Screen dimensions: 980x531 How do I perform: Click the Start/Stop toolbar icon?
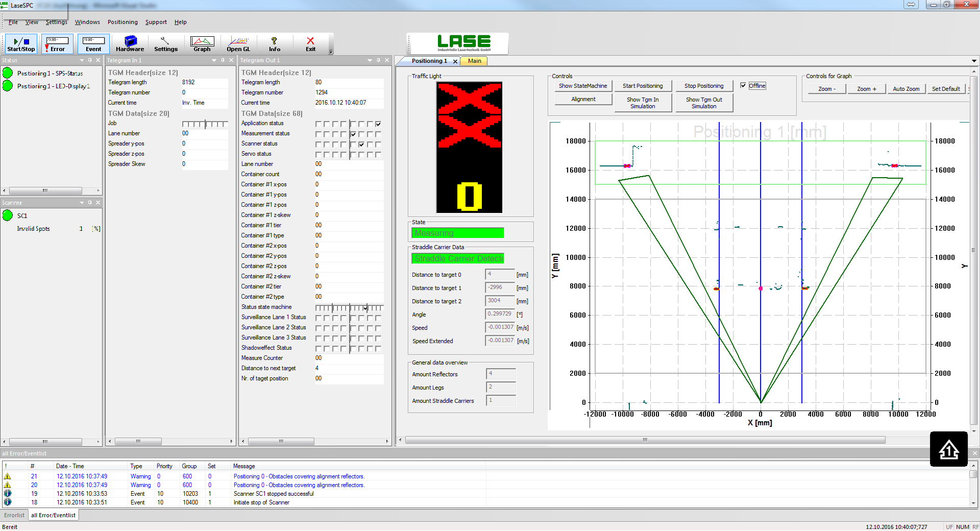[20, 43]
